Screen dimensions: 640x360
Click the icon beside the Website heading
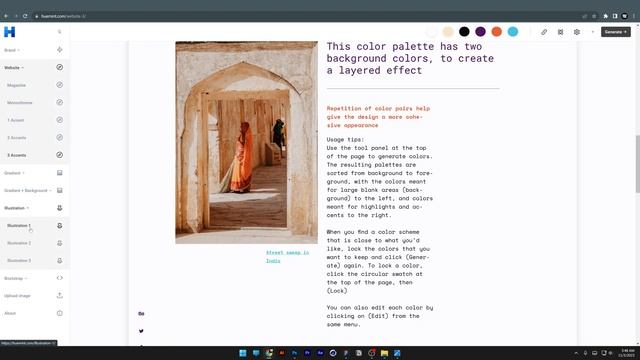[x=60, y=67]
